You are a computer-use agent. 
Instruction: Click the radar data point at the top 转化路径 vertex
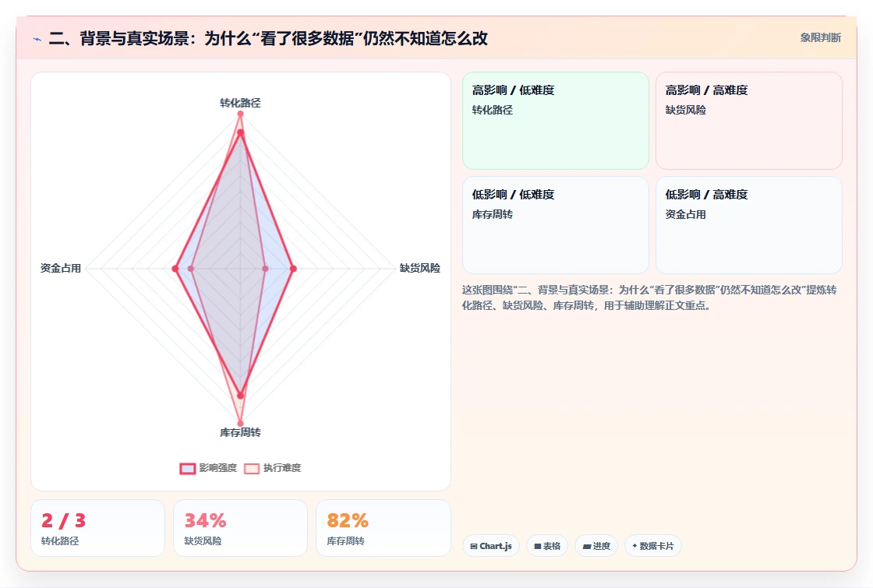click(240, 114)
